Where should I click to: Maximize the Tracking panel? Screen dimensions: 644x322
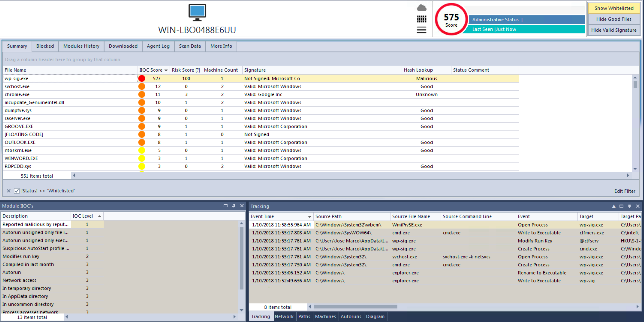point(621,206)
